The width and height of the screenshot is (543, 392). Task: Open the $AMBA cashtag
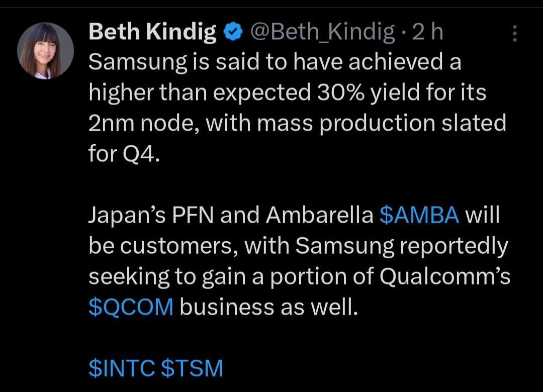click(x=419, y=215)
